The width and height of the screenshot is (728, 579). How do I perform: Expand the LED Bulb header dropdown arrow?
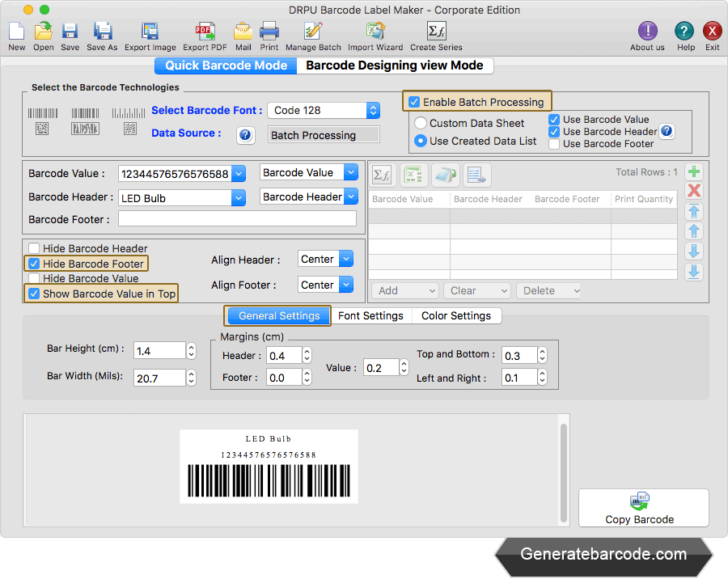(x=239, y=198)
